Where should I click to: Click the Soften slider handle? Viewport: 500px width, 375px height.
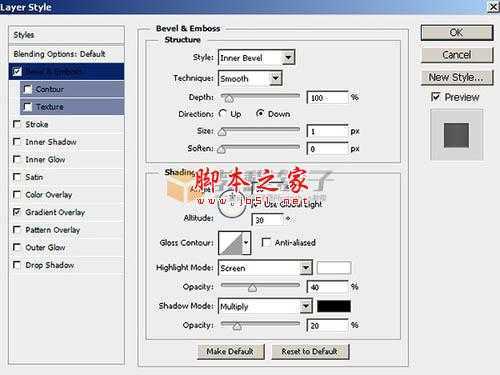pos(222,150)
